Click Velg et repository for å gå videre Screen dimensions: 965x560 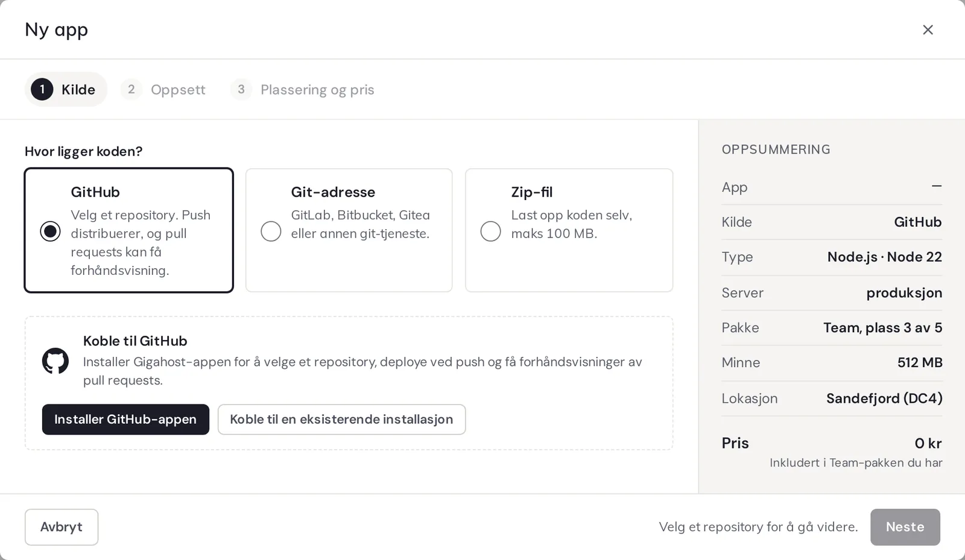coord(758,527)
